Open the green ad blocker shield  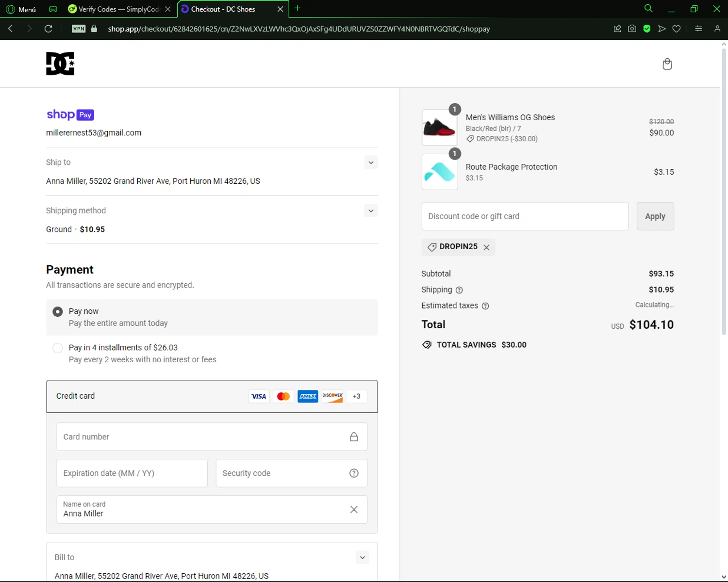(647, 29)
